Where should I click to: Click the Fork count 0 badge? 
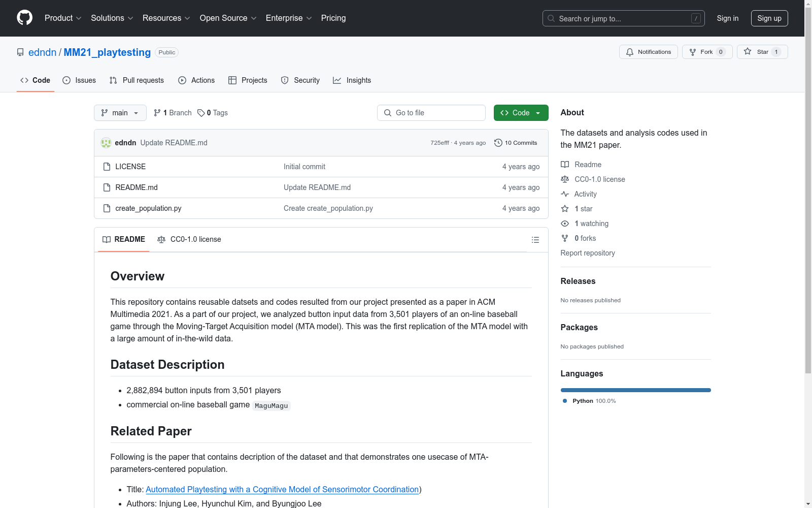(x=721, y=52)
